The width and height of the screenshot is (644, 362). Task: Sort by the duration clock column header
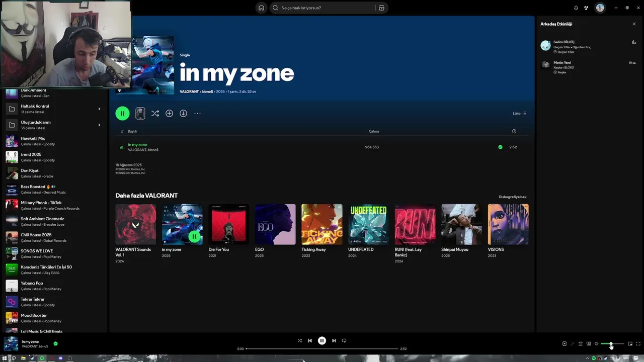click(514, 131)
